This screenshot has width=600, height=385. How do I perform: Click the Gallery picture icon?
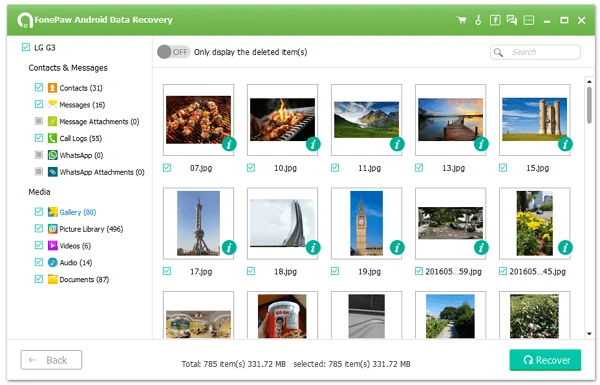pos(52,212)
